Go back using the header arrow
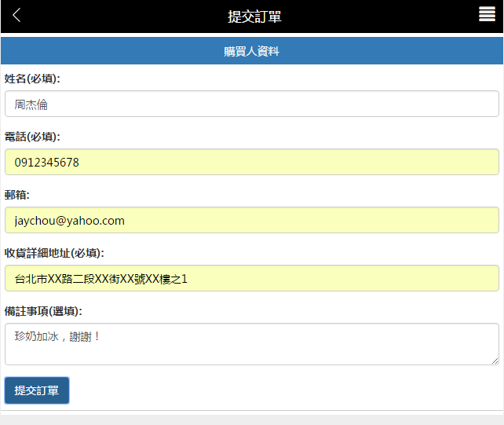504x425 pixels. pyautogui.click(x=16, y=16)
